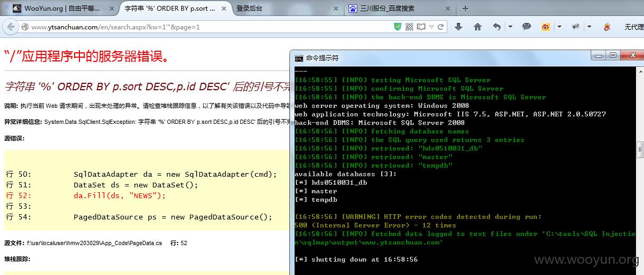Click the 'shutting down at 16:58:56' line

click(x=356, y=260)
